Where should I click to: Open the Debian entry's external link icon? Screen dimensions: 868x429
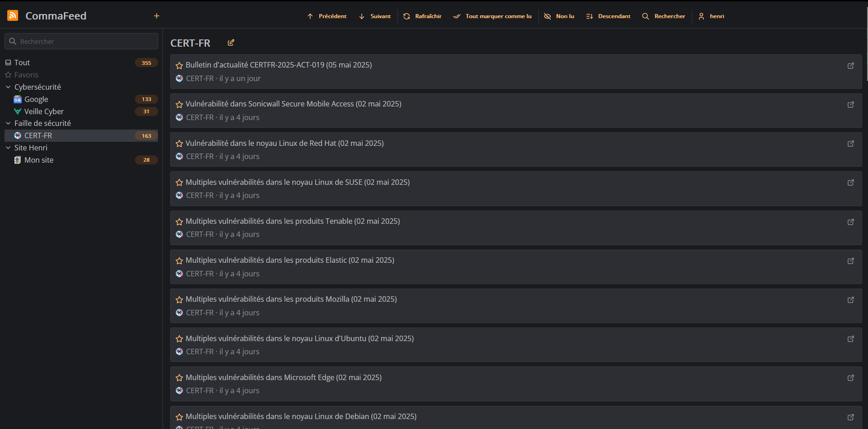pos(851,417)
